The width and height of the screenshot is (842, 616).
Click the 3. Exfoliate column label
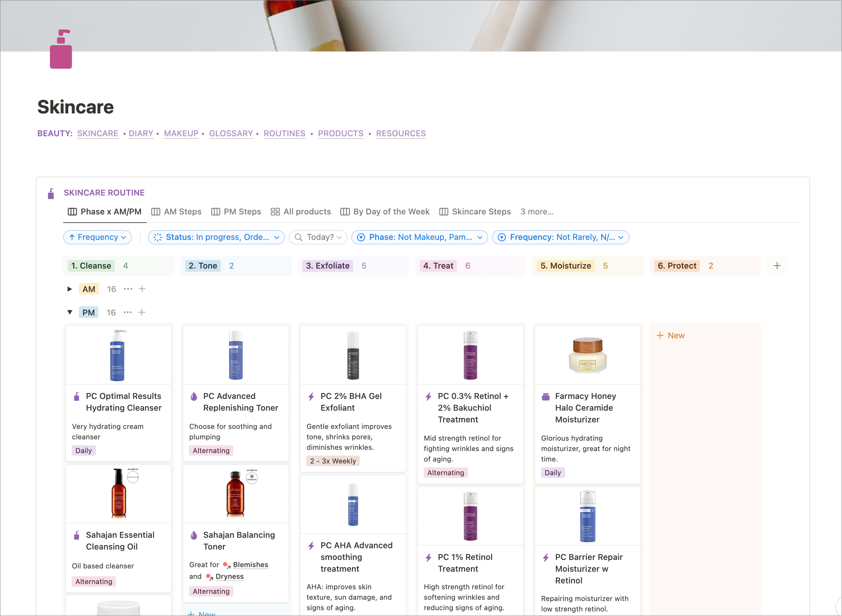click(x=327, y=266)
